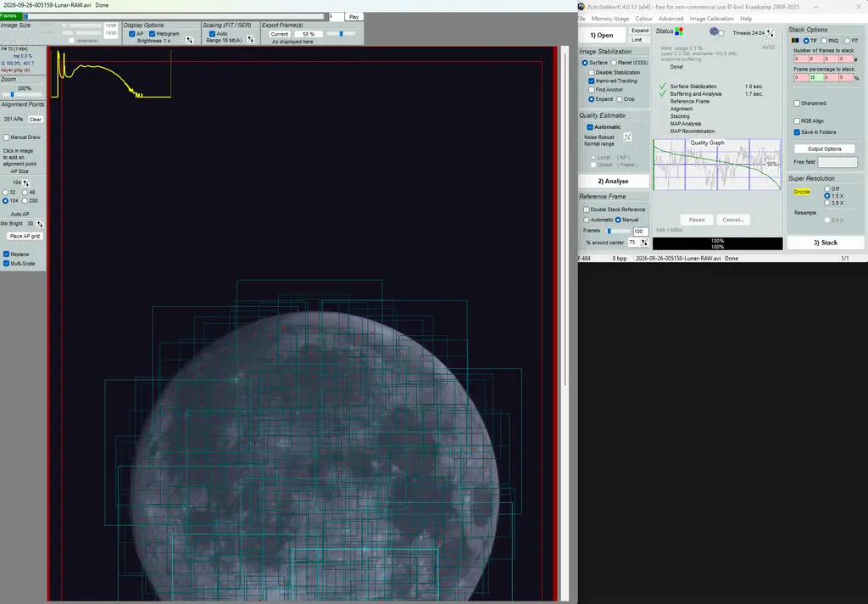Click Place AP grid button

point(25,236)
